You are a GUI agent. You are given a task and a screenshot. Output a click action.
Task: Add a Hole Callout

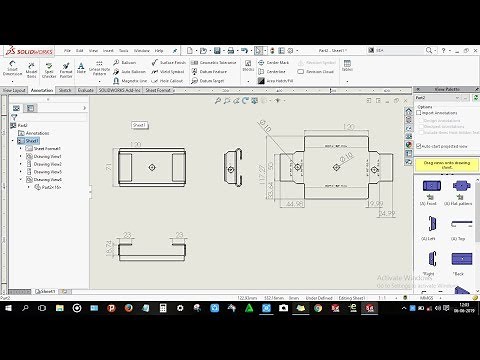coord(167,81)
